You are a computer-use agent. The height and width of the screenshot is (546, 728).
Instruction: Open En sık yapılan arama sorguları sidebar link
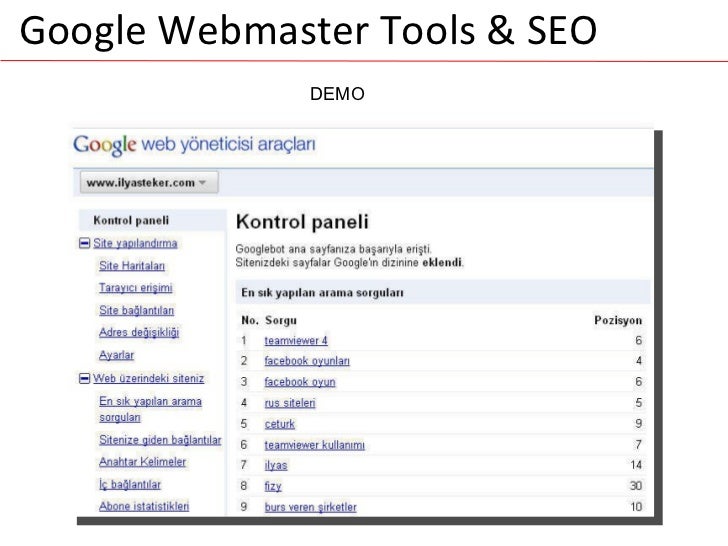tap(150, 409)
